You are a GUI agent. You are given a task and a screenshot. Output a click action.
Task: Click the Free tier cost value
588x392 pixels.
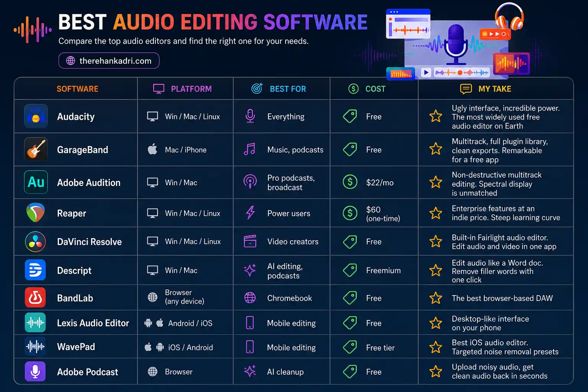(x=380, y=348)
